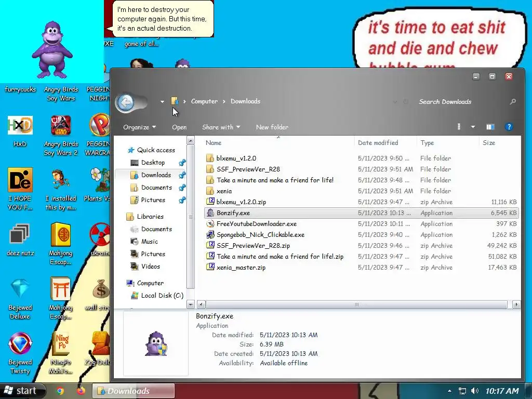The width and height of the screenshot is (532, 399).
Task: Click the navigation pane scroll down arrow
Action: [191, 304]
